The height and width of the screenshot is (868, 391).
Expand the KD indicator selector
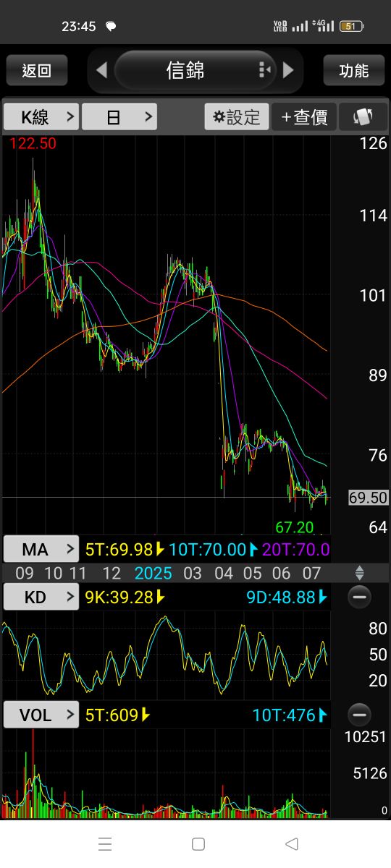click(x=41, y=597)
